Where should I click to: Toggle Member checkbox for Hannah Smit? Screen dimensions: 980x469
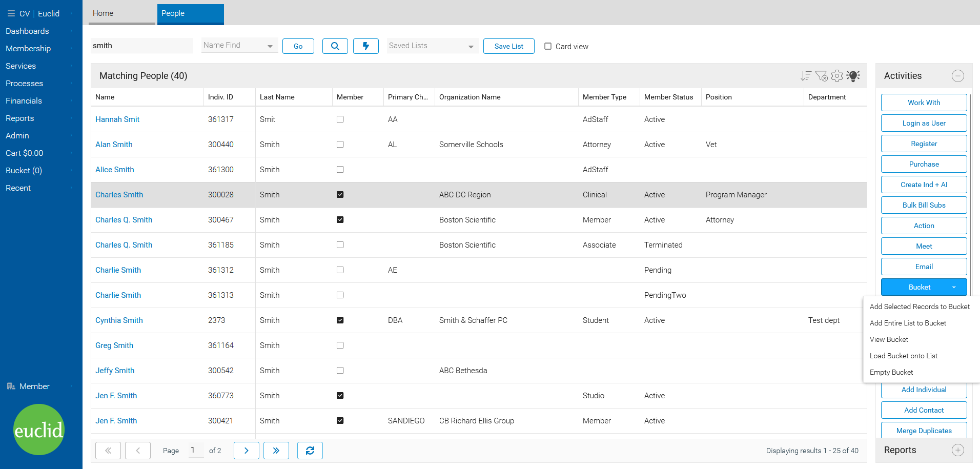click(x=340, y=119)
